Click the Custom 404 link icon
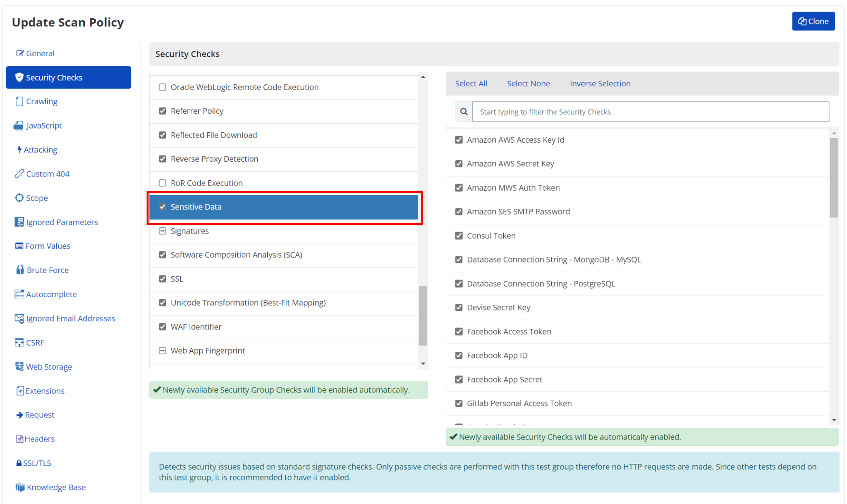Screen dimensions: 847x504 [19, 174]
